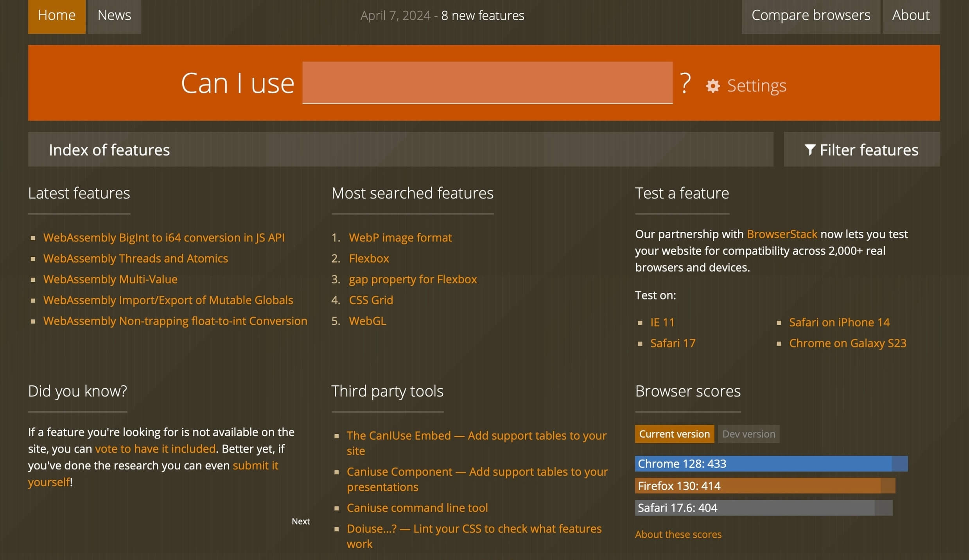
Task: Open gap property for Flexbox link
Action: [413, 279]
